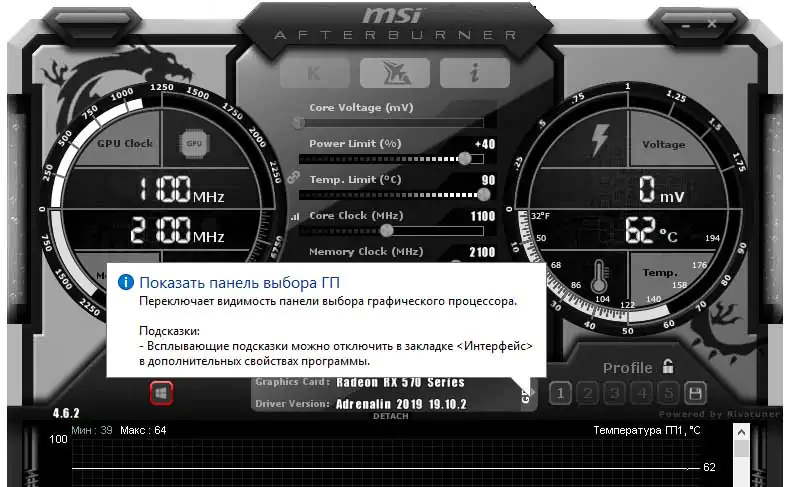Click the graph scrollbar up arrow
The image size is (786, 487).
pos(741,433)
